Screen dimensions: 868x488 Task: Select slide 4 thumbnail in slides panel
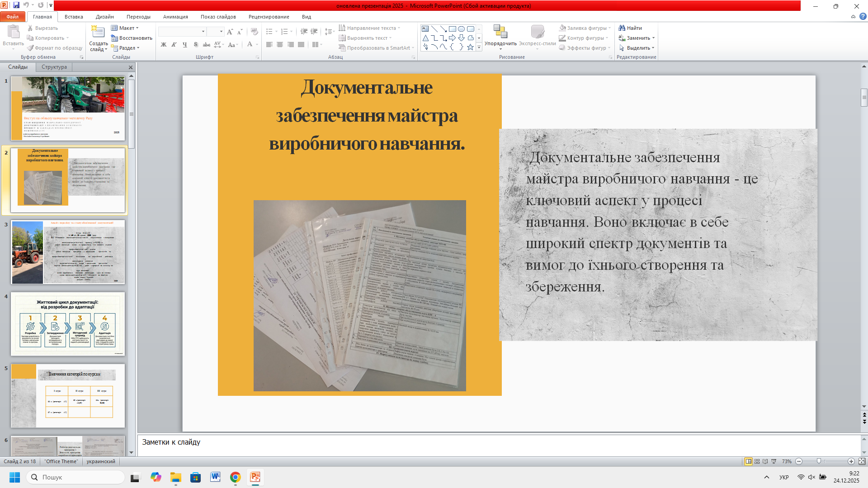(68, 324)
